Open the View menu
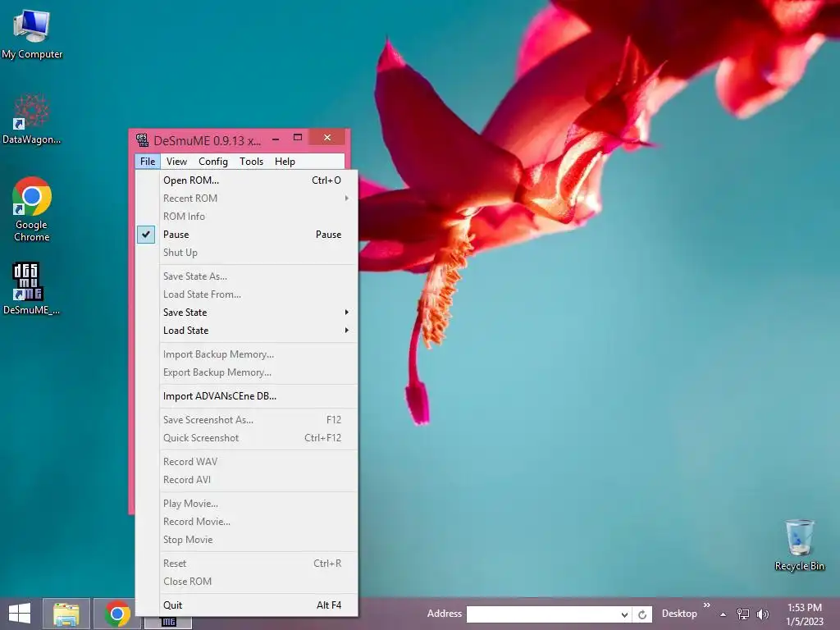This screenshot has width=840, height=630. coord(176,162)
